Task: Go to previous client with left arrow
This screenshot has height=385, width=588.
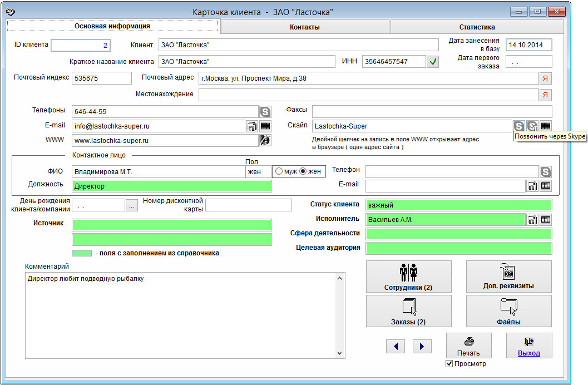Action: (395, 347)
